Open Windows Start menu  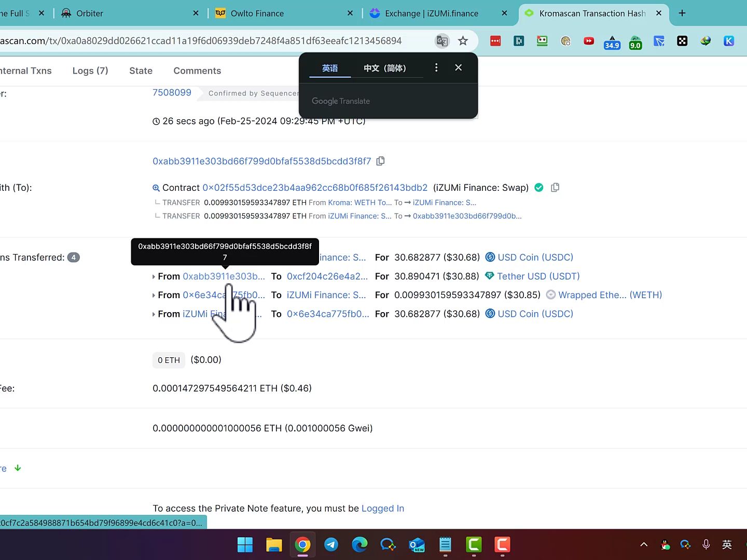coord(245,544)
